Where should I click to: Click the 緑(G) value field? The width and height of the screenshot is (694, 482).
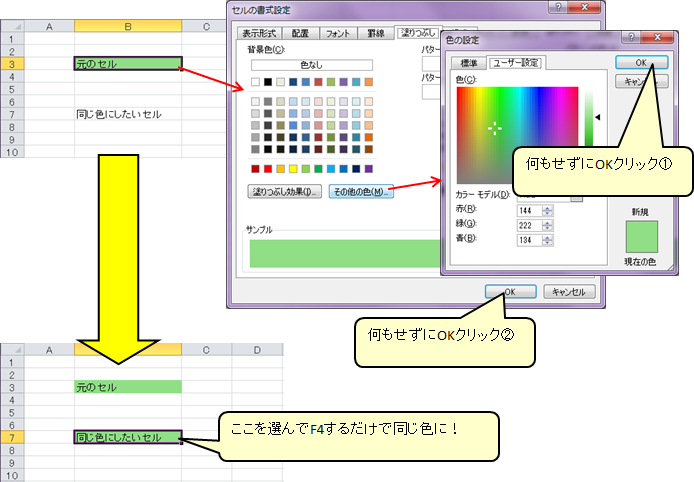click(529, 225)
